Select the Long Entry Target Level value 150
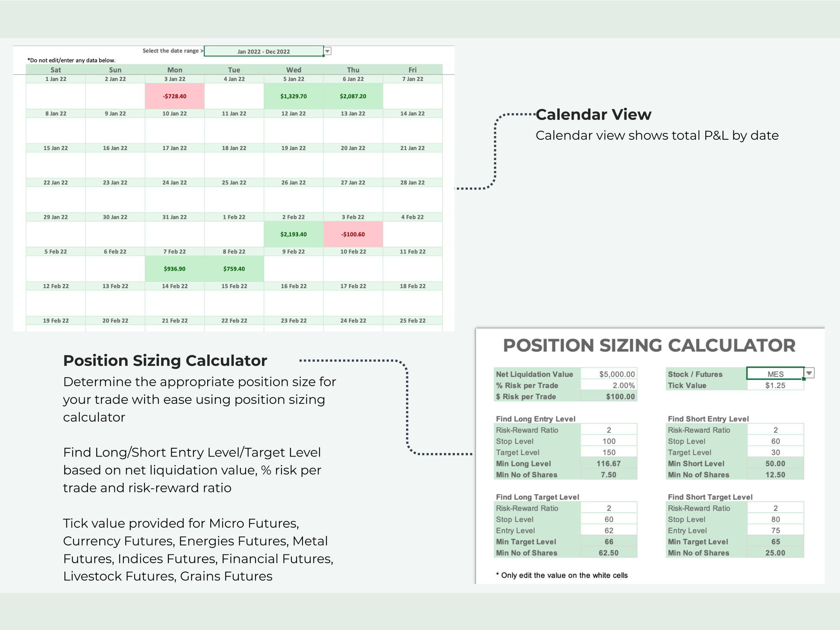This screenshot has width=840, height=630. pyautogui.click(x=609, y=452)
